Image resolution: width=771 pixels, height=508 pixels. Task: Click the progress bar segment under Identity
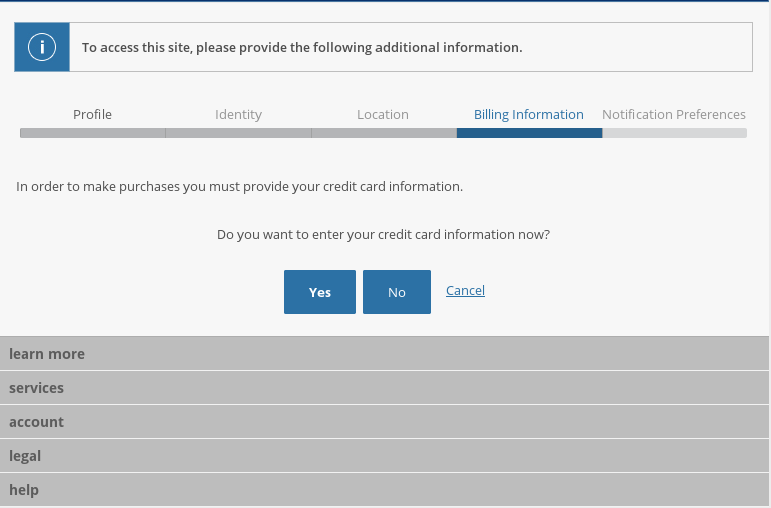pos(238,133)
